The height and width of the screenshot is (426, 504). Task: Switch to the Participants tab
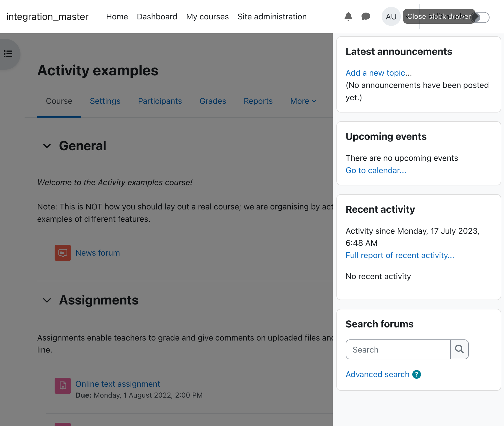(x=160, y=101)
